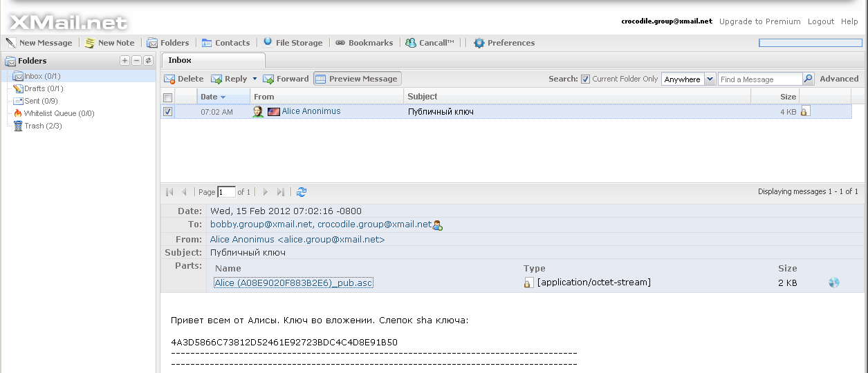Viewport: 868px width, 373px height.
Task: Click crocodile.group@xmail.net recipient in To field
Action: pos(374,224)
